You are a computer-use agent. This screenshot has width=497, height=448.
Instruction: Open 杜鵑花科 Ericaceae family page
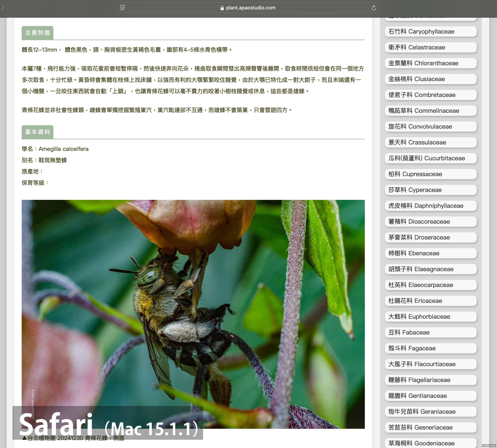point(430,301)
